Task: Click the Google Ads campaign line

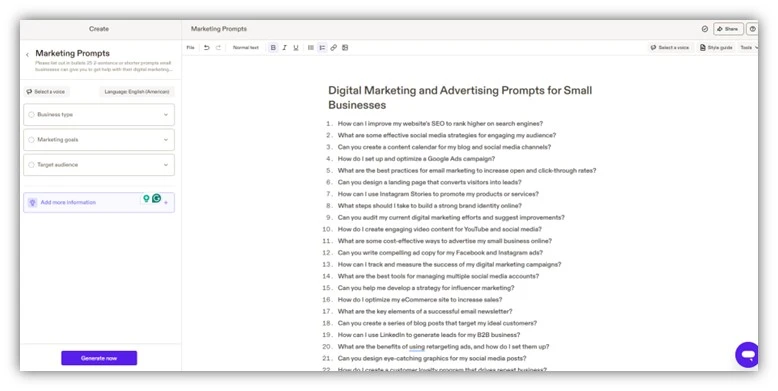Action: (x=416, y=159)
